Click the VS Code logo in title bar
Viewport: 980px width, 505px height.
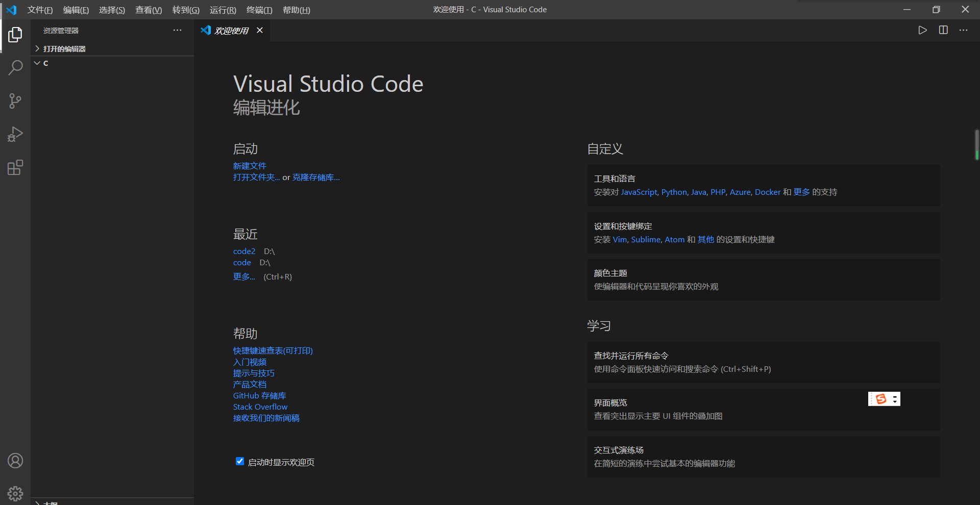coord(11,10)
